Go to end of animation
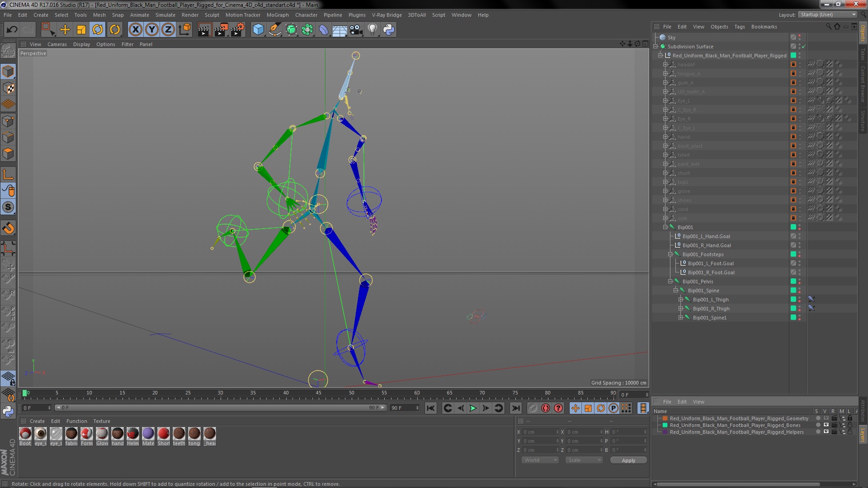This screenshot has width=868, height=488. 515,408
